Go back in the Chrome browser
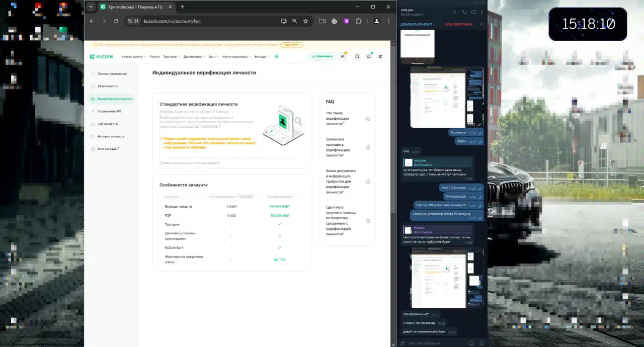This screenshot has height=347, width=644. click(92, 21)
